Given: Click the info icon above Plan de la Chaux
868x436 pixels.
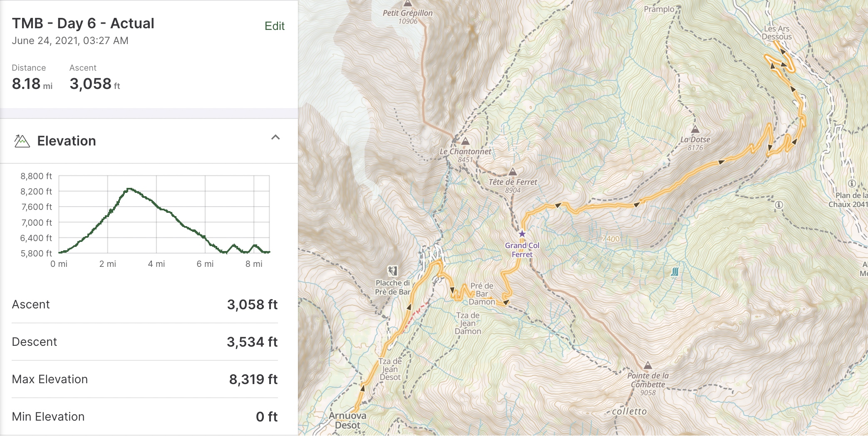Looking at the screenshot, I should (x=852, y=183).
